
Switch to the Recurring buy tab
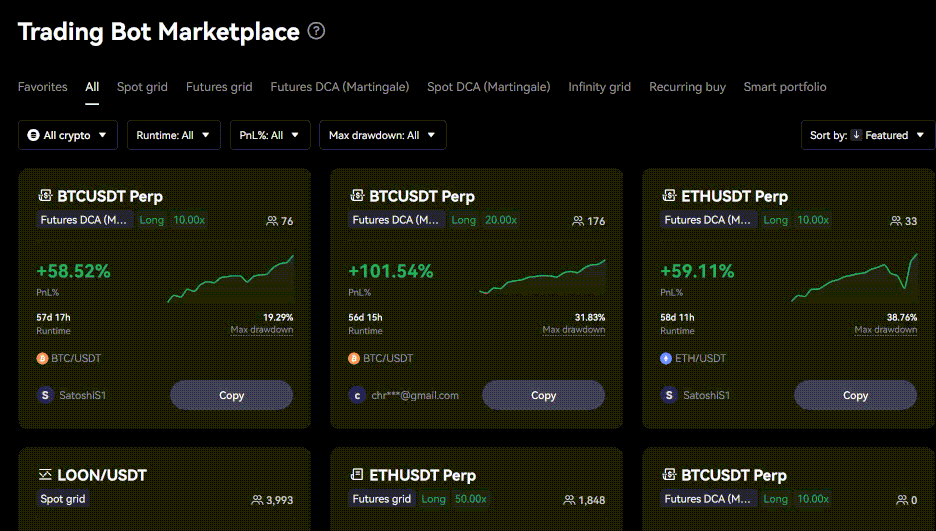click(687, 87)
